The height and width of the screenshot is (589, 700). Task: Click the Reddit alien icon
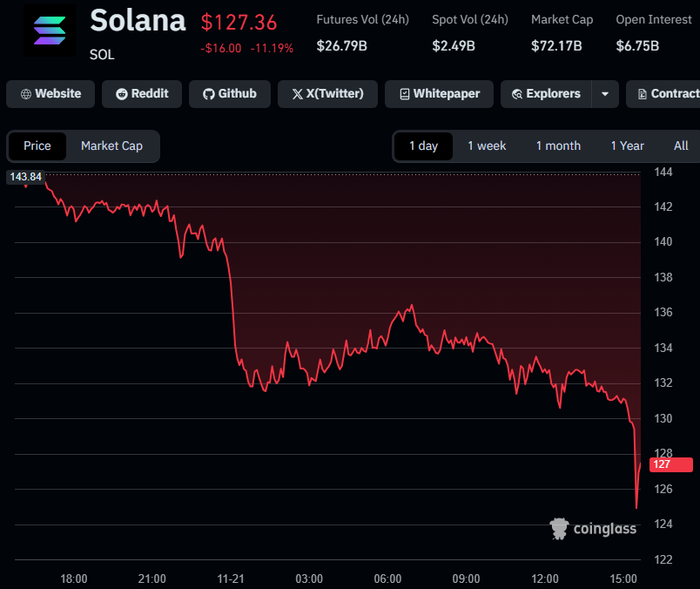click(122, 94)
